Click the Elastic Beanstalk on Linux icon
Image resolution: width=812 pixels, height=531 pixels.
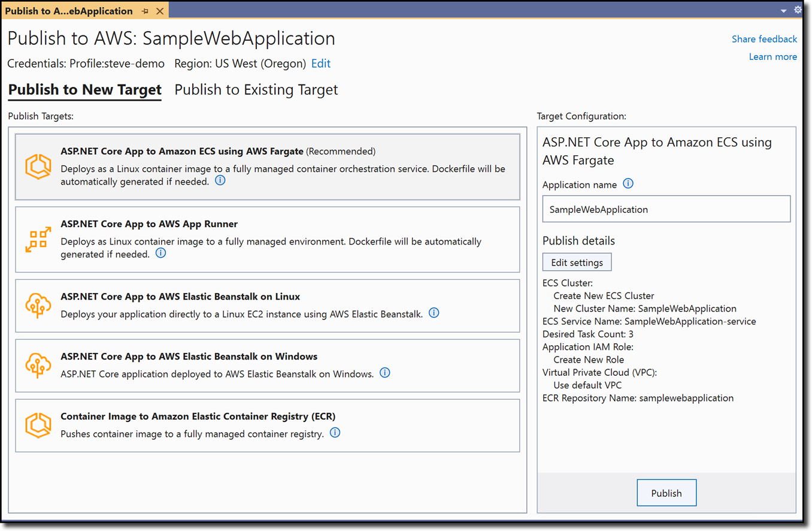pyautogui.click(x=38, y=305)
